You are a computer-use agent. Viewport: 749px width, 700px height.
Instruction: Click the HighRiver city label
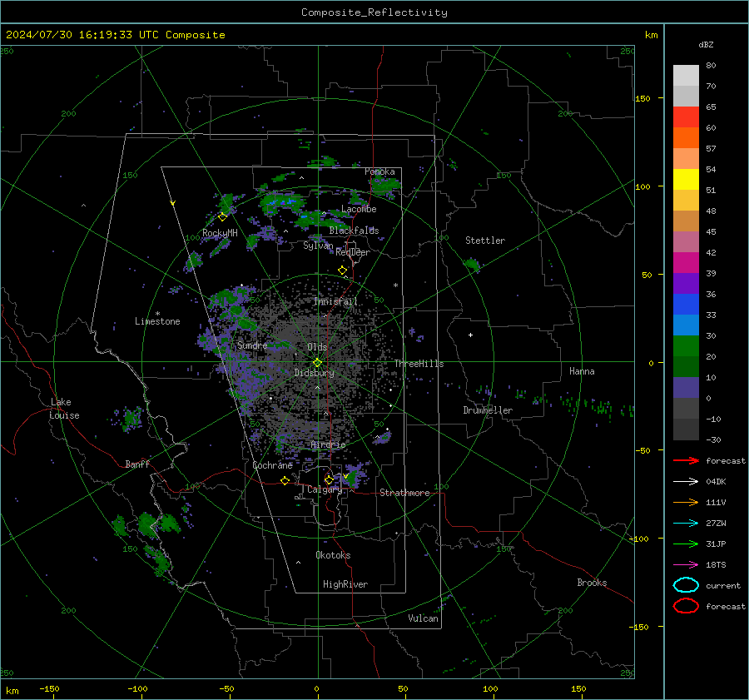345,584
